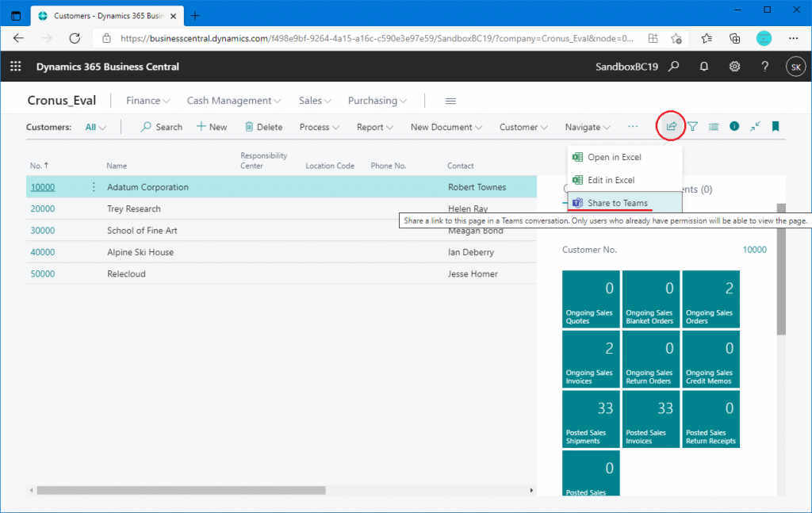This screenshot has height=513, width=812.
Task: Open customer number 50000 link
Action: pyautogui.click(x=43, y=274)
